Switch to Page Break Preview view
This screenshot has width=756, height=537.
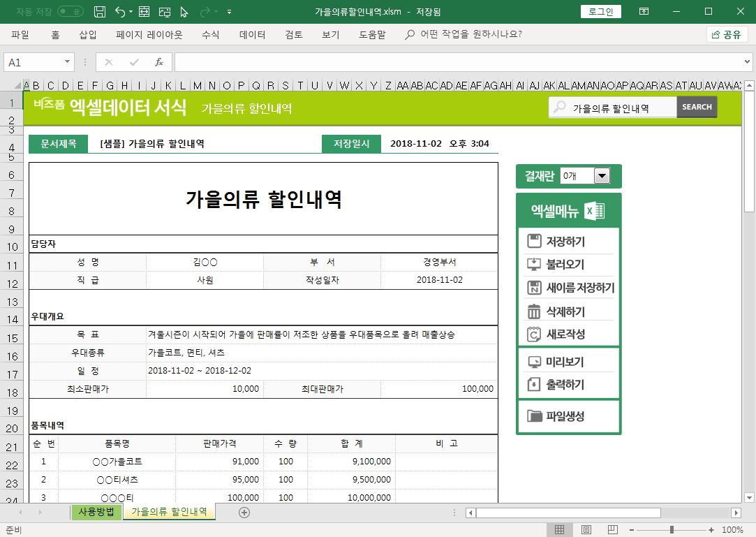tap(612, 530)
